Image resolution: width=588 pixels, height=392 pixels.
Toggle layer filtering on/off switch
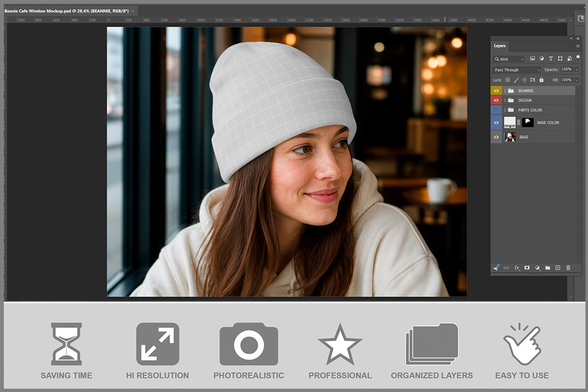pos(578,57)
